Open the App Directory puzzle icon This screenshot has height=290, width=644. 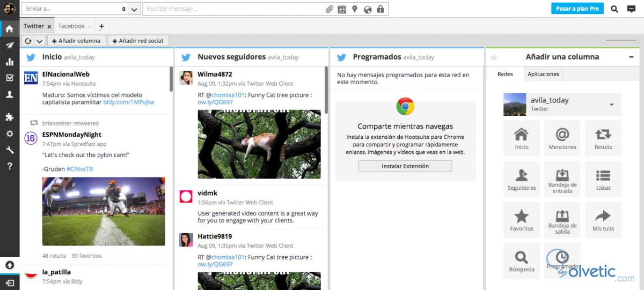(9, 117)
